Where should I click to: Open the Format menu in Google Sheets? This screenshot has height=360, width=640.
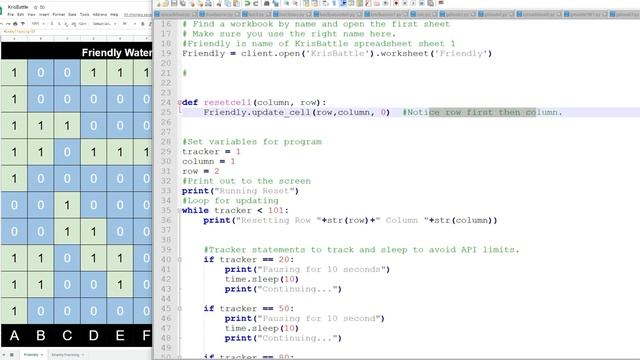click(59, 15)
